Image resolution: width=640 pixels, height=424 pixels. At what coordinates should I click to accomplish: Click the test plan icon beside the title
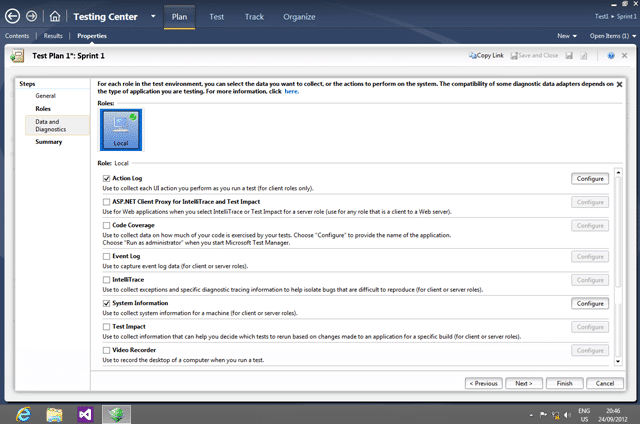(17, 55)
